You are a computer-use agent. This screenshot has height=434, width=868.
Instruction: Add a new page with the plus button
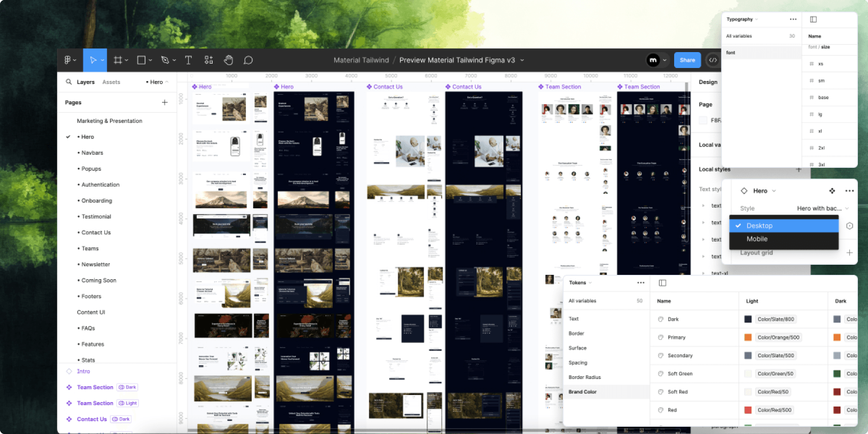[x=164, y=102]
